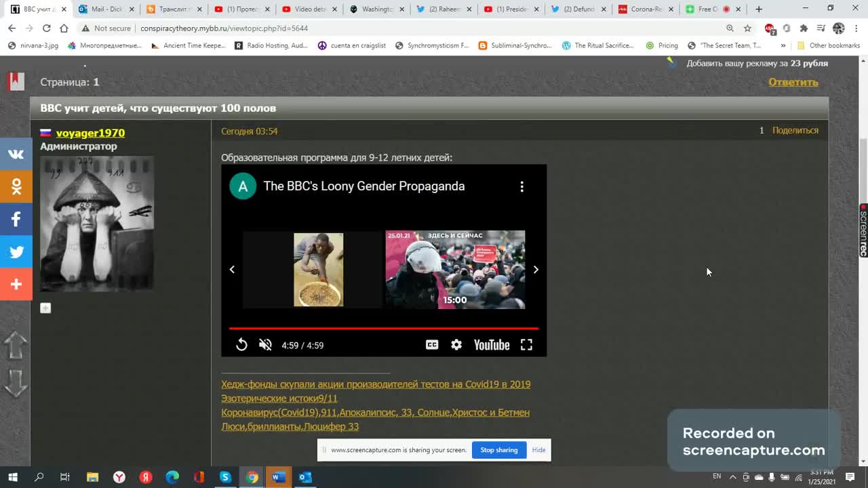Screen dimensions: 868x488
Task: Open Skype from taskbar
Action: coord(225,477)
